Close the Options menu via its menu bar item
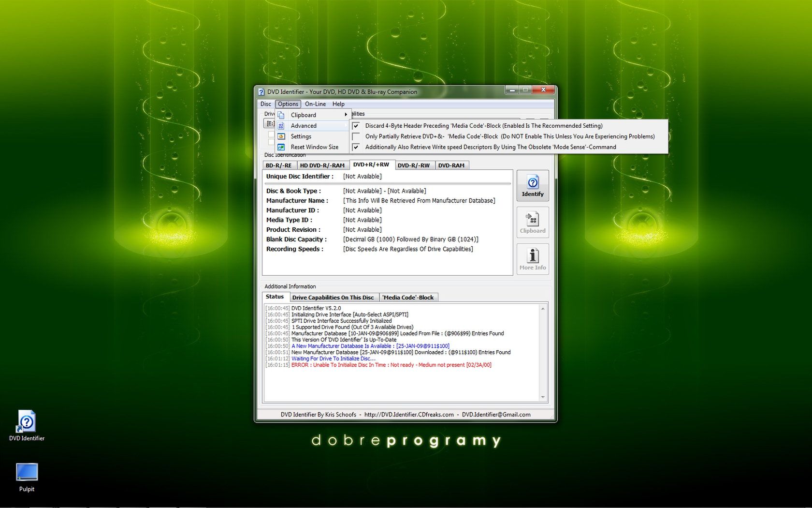This screenshot has height=508, width=812. point(288,104)
